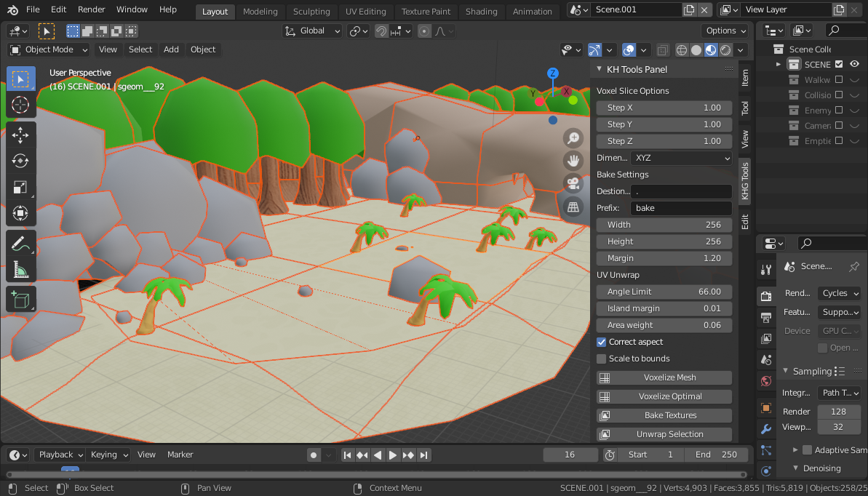Image resolution: width=868 pixels, height=496 pixels.
Task: Click the pan view hand icon
Action: (x=573, y=161)
